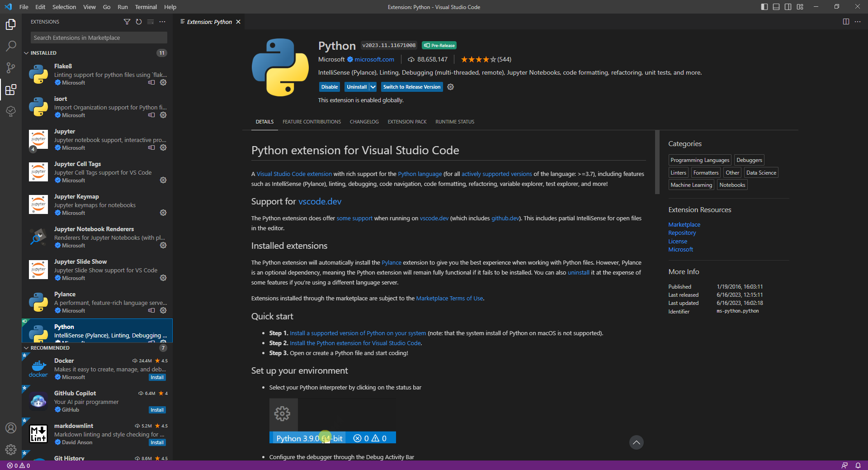Open the Marketplace Terms of Use link
This screenshot has height=470, width=868.
[x=449, y=298]
